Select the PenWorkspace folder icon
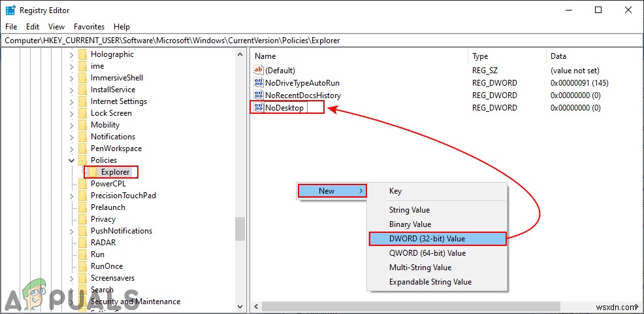The image size is (644, 314). [x=82, y=148]
